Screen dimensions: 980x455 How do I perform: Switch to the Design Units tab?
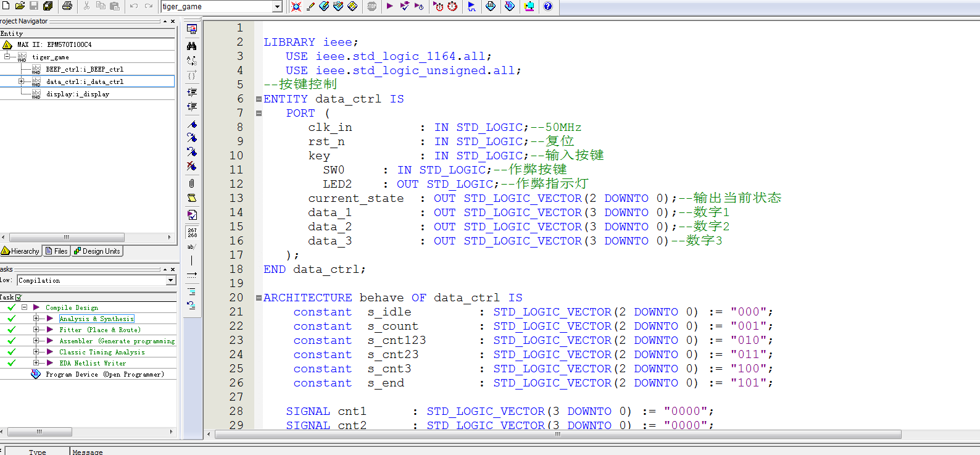(97, 251)
